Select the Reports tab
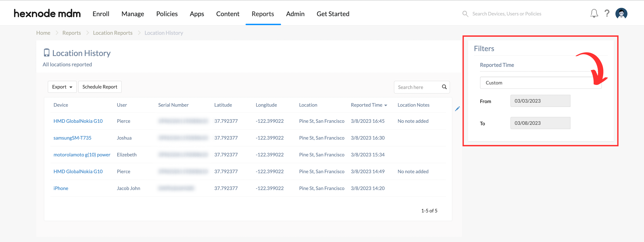The height and width of the screenshot is (242, 644). coord(263,14)
